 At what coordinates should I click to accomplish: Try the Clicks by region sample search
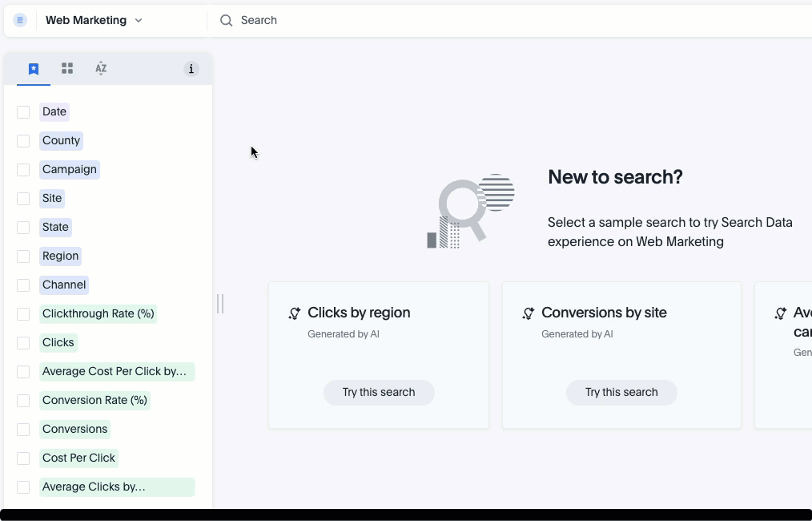pyautogui.click(x=379, y=392)
